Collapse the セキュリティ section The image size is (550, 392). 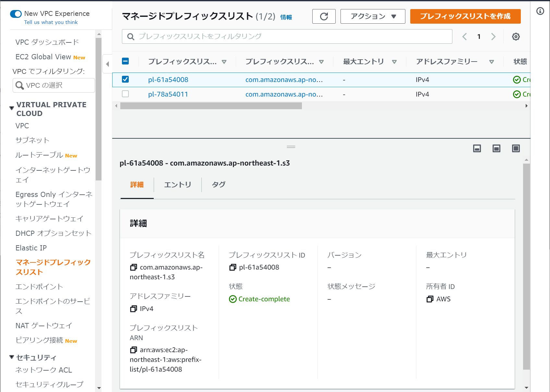pyautogui.click(x=12, y=357)
